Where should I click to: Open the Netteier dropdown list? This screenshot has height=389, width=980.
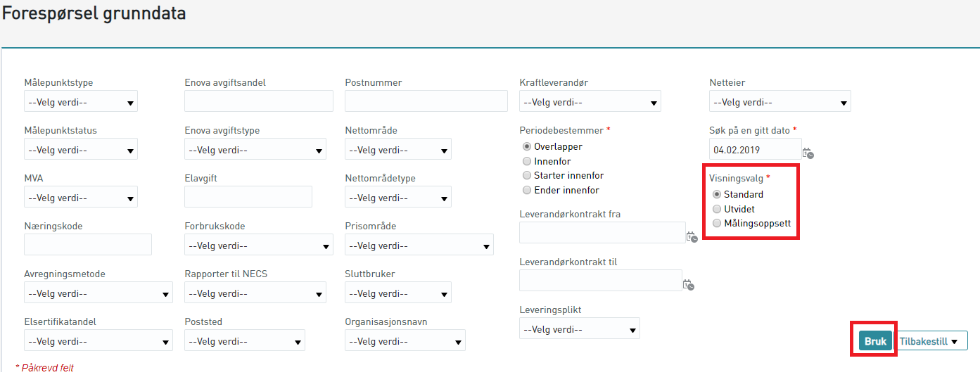click(780, 102)
